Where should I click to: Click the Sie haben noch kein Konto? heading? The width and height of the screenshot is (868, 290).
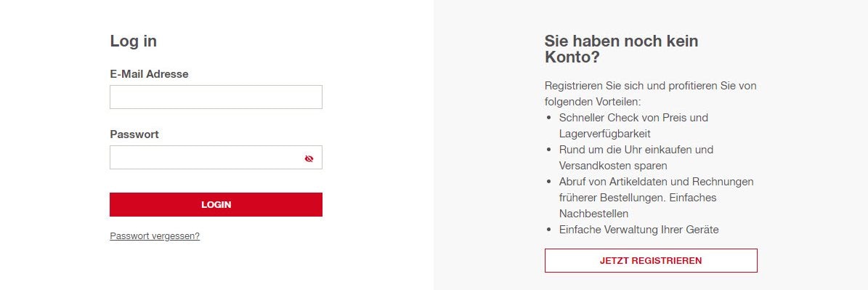(x=621, y=49)
